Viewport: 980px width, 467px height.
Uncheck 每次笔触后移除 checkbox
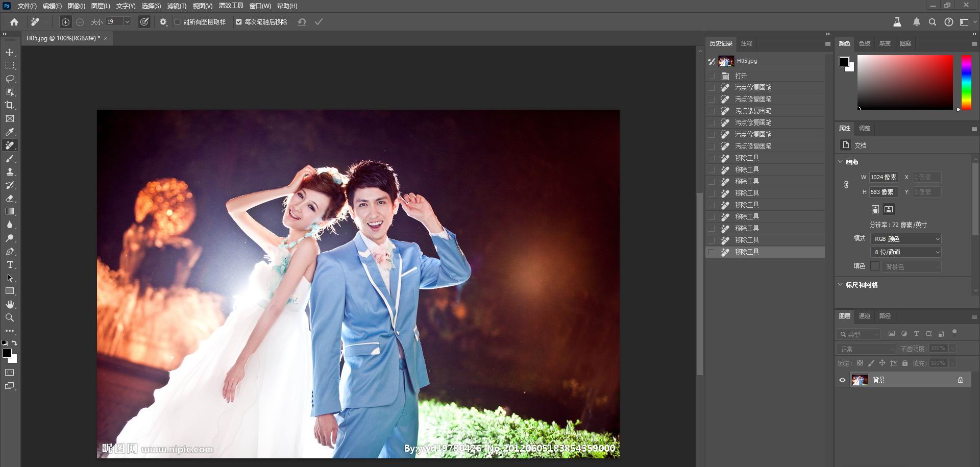pos(238,22)
